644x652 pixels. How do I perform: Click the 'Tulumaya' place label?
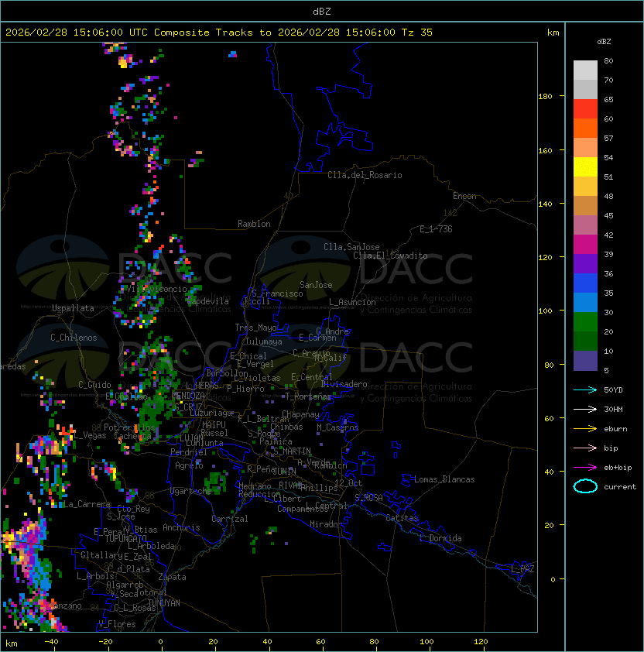point(264,341)
